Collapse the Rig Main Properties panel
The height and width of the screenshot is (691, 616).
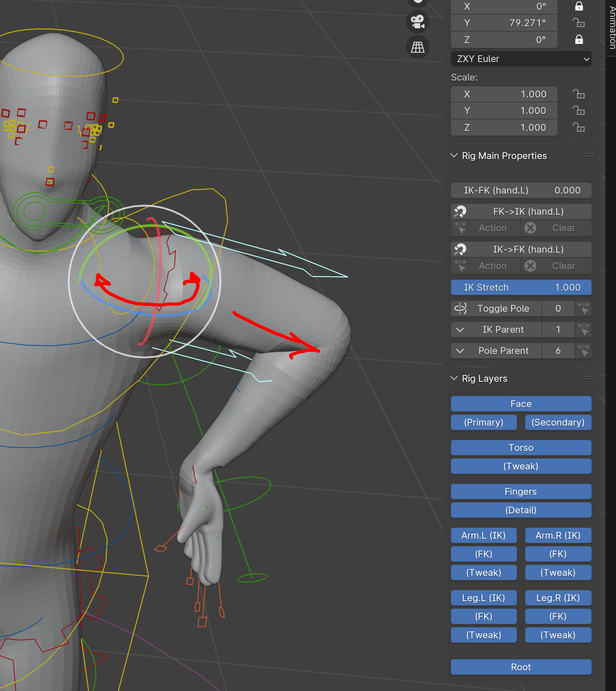pos(454,156)
